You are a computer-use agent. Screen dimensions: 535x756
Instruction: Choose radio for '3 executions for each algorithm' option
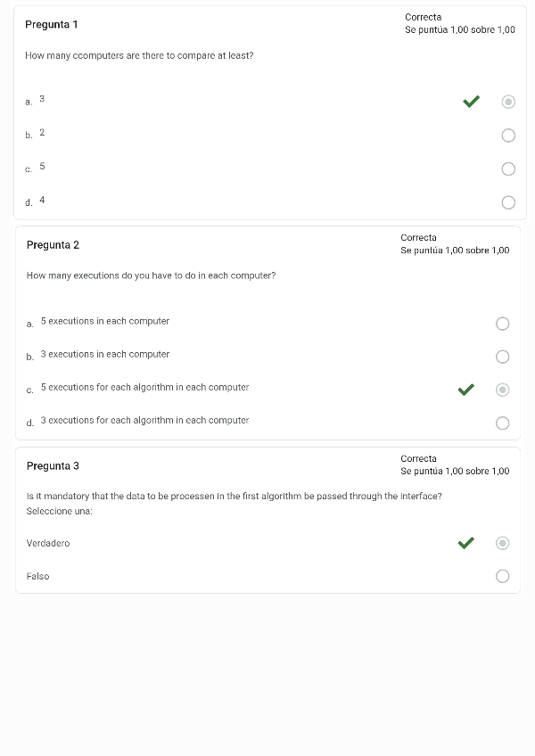(503, 423)
